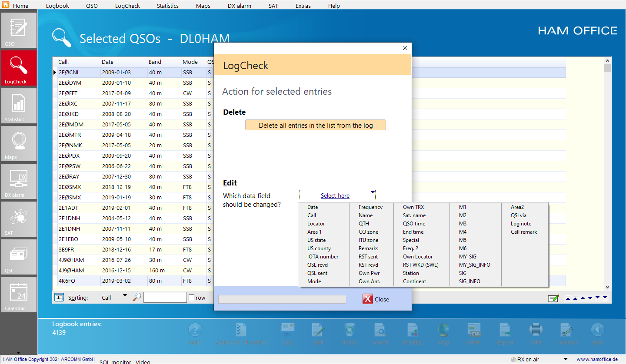Click the Map bottom toolbar icon
The image size is (626, 364).
(x=443, y=334)
